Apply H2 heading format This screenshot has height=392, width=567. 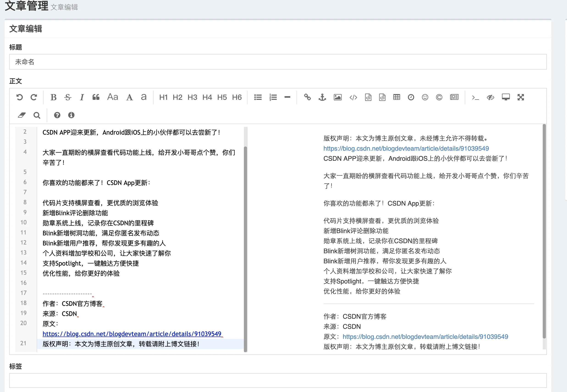pos(178,97)
